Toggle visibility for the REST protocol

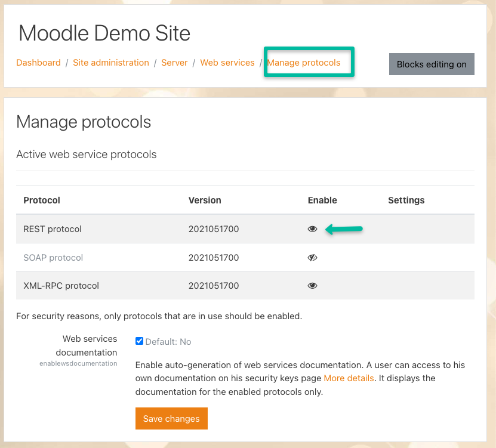312,228
